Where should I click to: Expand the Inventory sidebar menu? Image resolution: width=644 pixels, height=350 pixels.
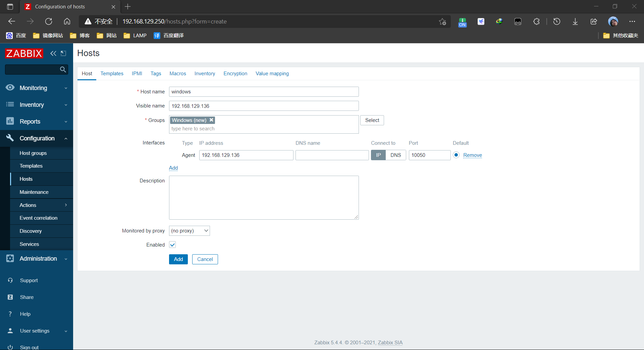37,105
